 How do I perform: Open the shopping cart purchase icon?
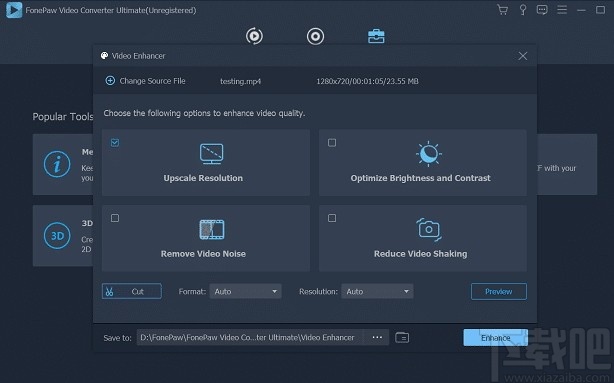[x=502, y=10]
